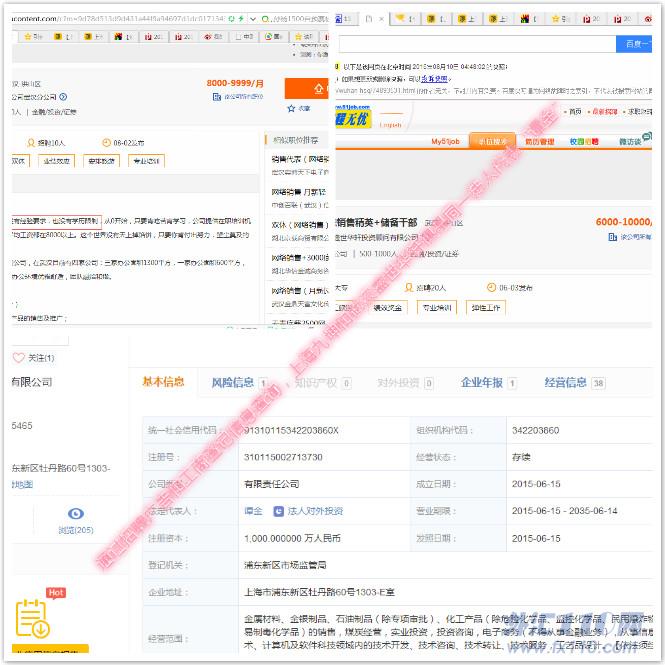Image resolution: width=665 pixels, height=665 pixels.
Task: Open the red eye-icon tab in the left browser
Action: pos(213,37)
